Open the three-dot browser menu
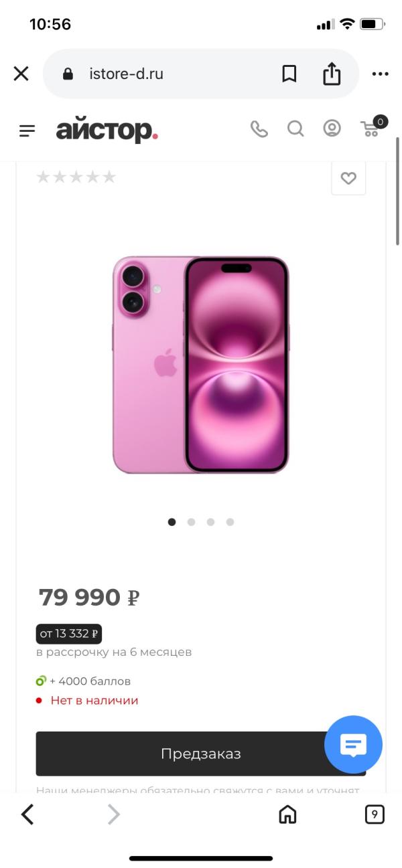This screenshot has height=868, width=402. (380, 74)
